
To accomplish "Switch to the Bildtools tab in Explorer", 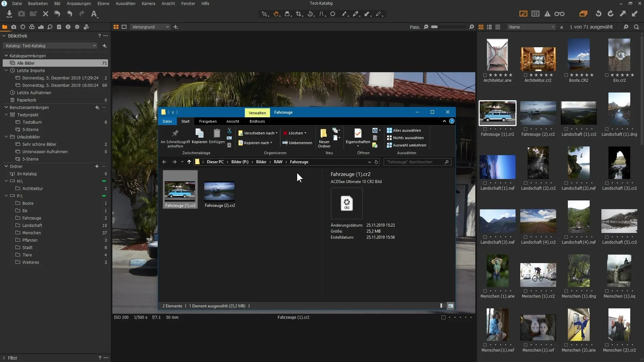I will click(257, 121).
